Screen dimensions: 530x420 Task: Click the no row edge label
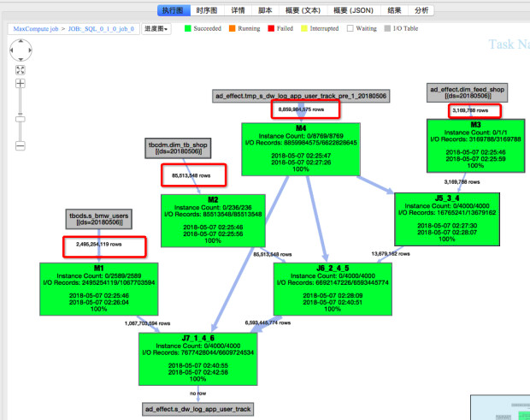[x=197, y=393]
